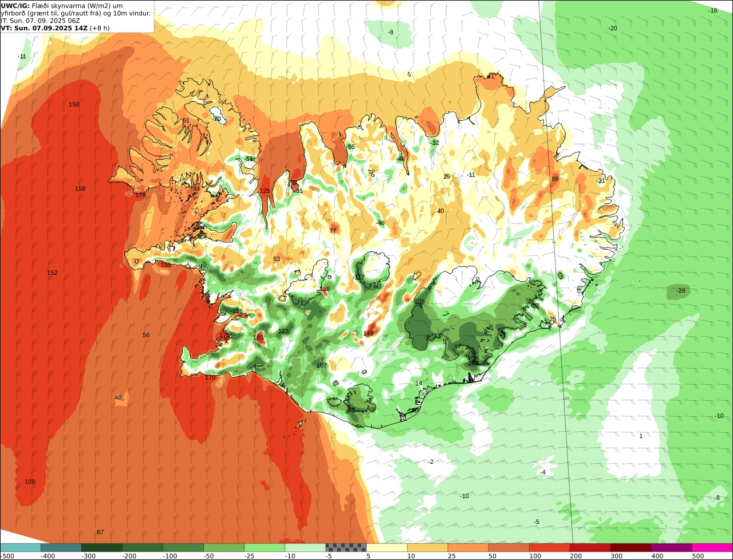Click the '40' value on the map

point(440,211)
